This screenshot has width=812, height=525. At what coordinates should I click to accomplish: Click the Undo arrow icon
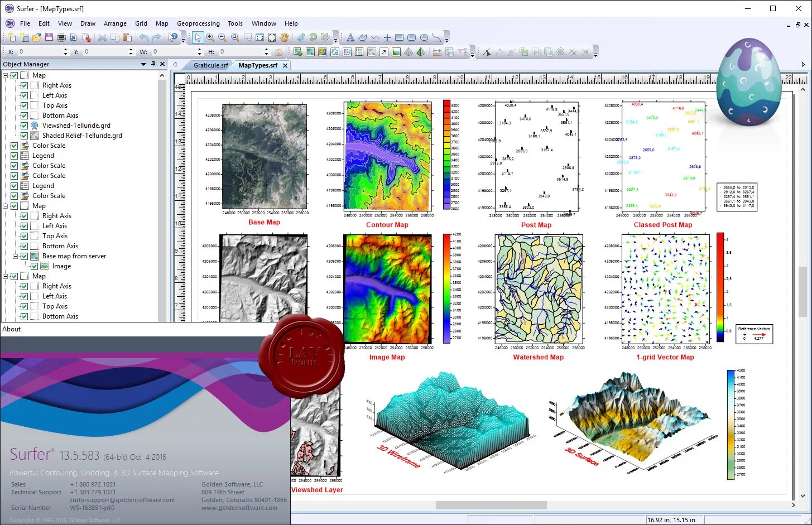click(x=144, y=37)
